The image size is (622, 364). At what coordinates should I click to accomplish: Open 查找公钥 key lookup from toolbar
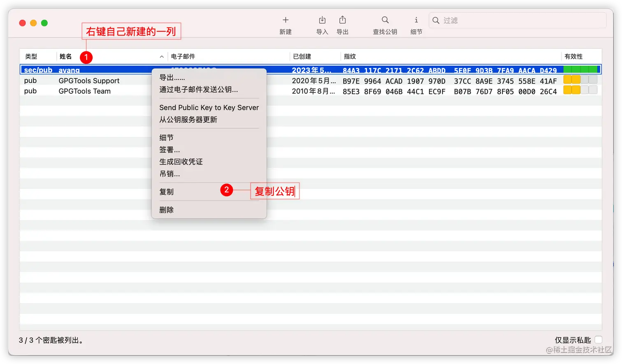coord(385,20)
